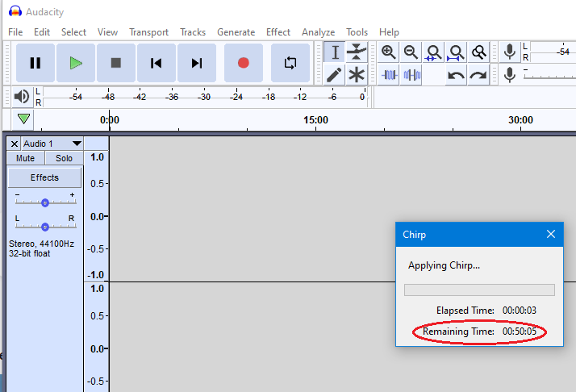Start playback with the green Play button
Image resolution: width=576 pixels, height=392 pixels.
click(x=76, y=63)
